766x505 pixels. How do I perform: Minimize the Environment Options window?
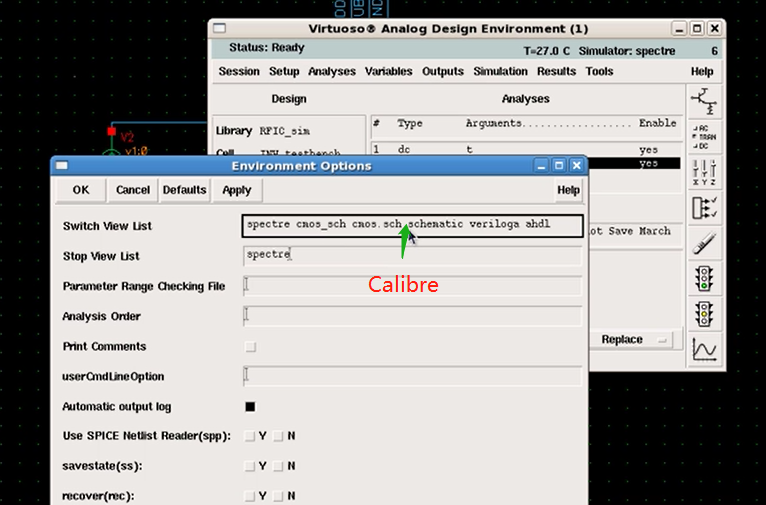click(541, 166)
